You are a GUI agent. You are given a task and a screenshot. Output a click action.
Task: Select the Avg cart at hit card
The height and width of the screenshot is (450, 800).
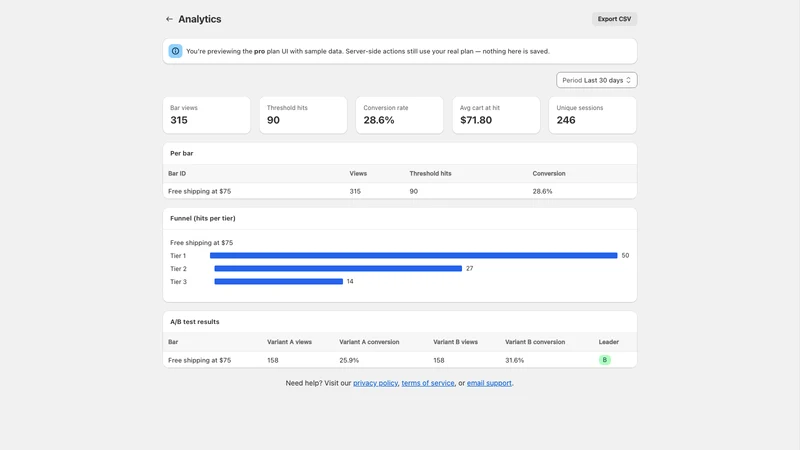click(496, 115)
